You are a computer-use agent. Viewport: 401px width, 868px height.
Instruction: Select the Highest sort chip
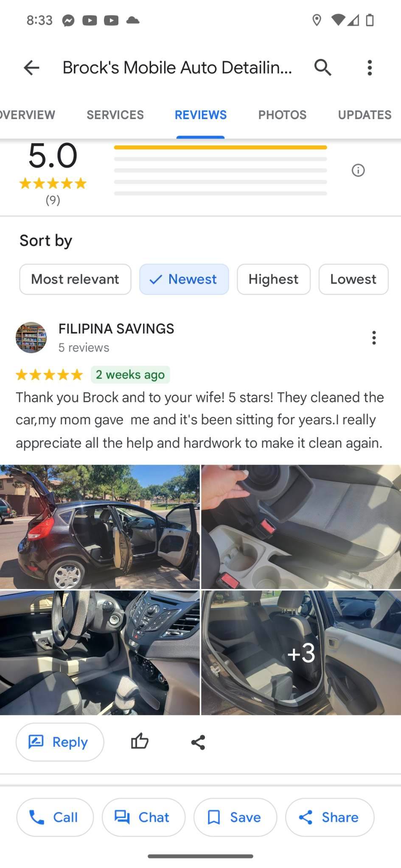[274, 279]
